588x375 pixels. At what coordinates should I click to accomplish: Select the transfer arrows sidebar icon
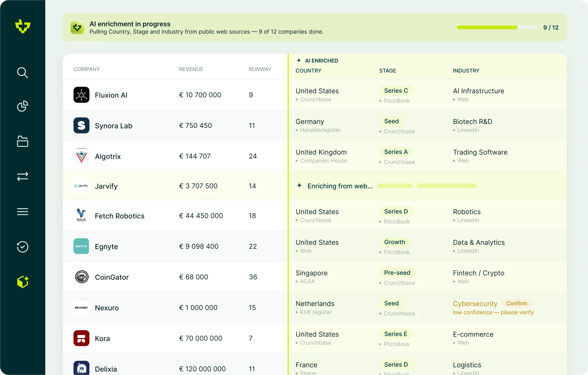[x=23, y=176]
